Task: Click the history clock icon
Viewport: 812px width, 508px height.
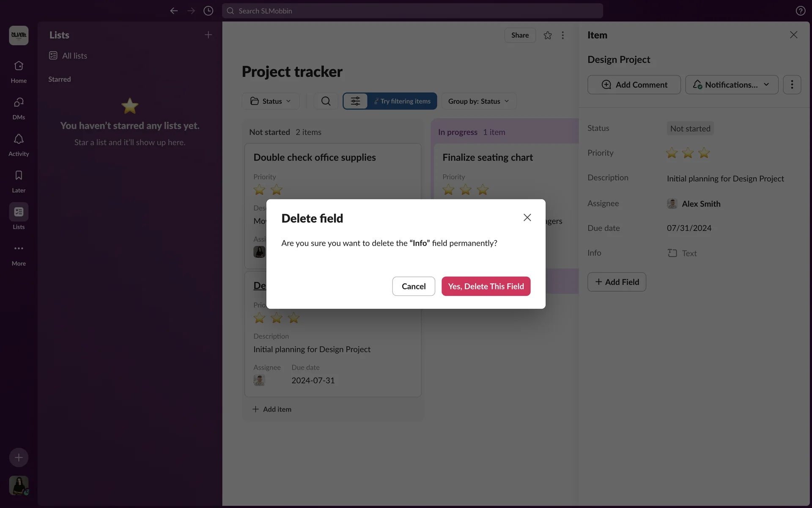Action: tap(208, 11)
